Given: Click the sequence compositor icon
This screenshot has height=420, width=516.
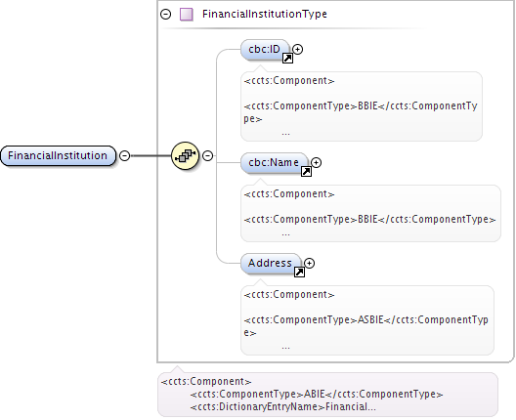Looking at the screenshot, I should click(x=186, y=156).
